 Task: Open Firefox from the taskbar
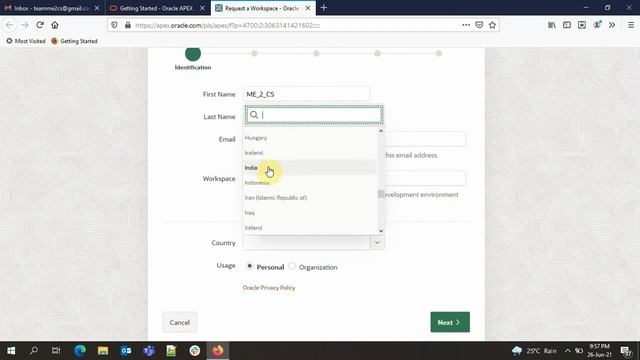218,351
